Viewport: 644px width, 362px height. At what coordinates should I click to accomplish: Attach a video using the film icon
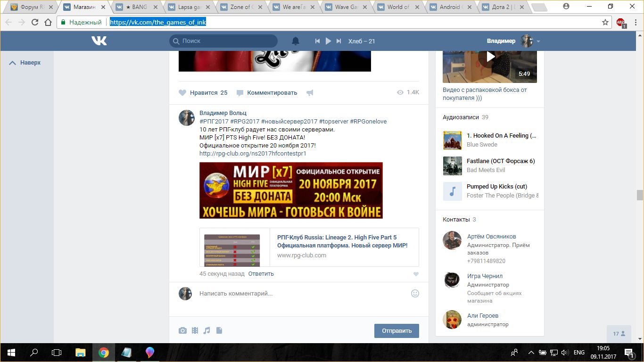195,331
